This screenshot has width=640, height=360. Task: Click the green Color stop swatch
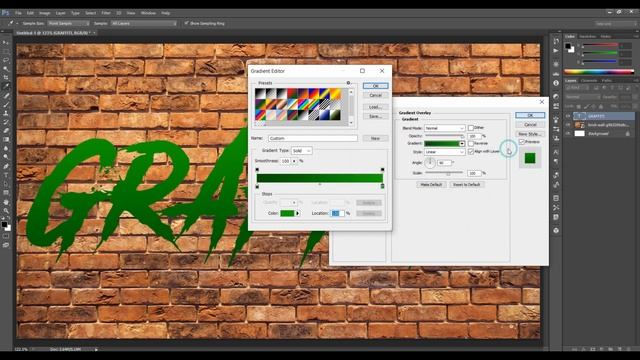tap(287, 213)
